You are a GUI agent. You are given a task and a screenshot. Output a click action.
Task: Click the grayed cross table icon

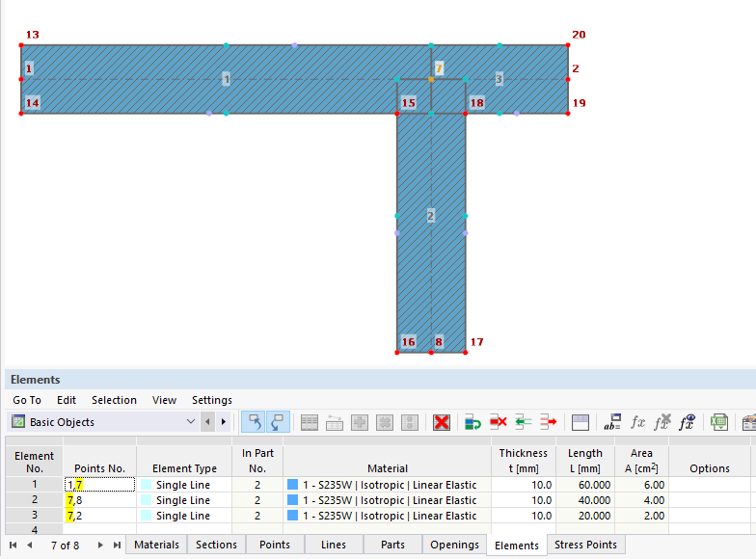(384, 422)
